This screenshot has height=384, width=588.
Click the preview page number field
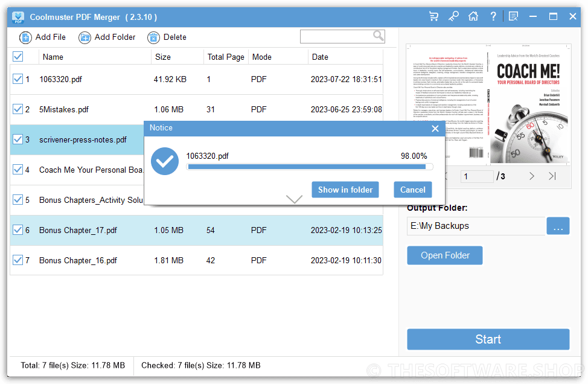(477, 176)
